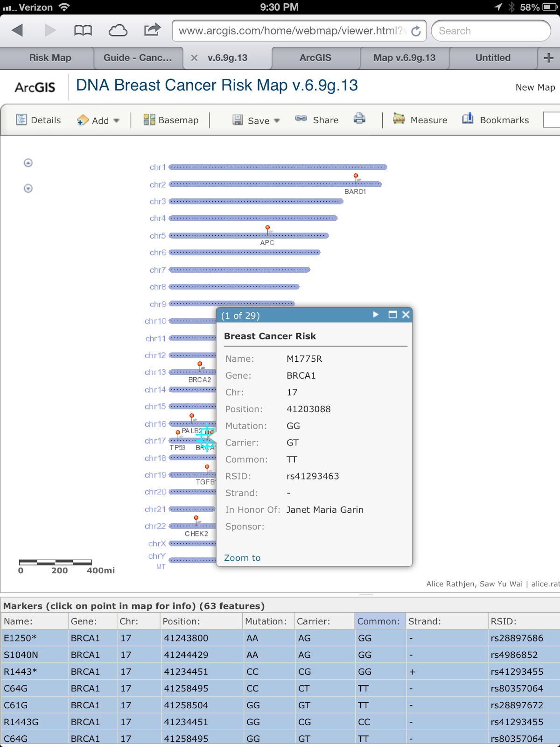Tap the Safari Search field
This screenshot has height=747, width=560.
pyautogui.click(x=491, y=31)
